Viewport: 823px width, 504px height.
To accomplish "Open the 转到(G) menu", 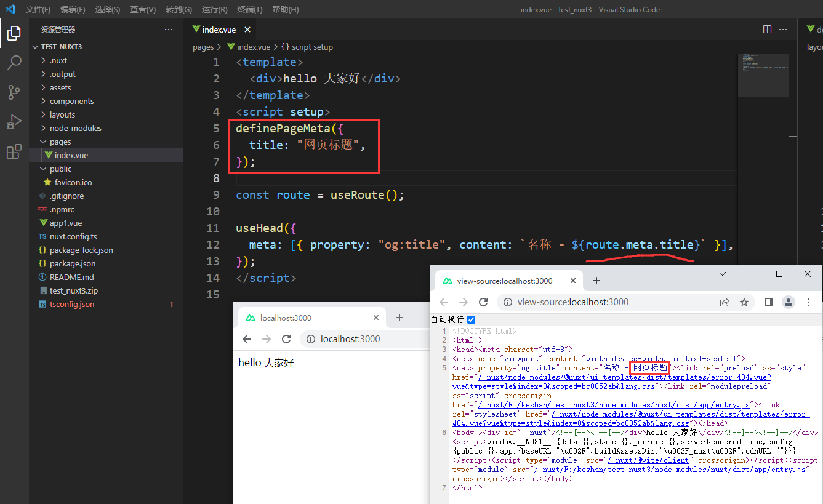I will coord(179,9).
